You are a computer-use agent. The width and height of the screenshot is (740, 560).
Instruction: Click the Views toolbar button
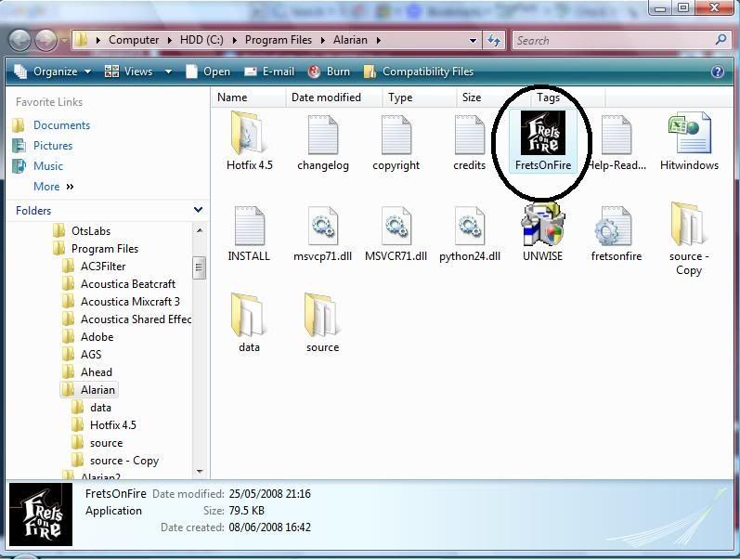pos(129,72)
